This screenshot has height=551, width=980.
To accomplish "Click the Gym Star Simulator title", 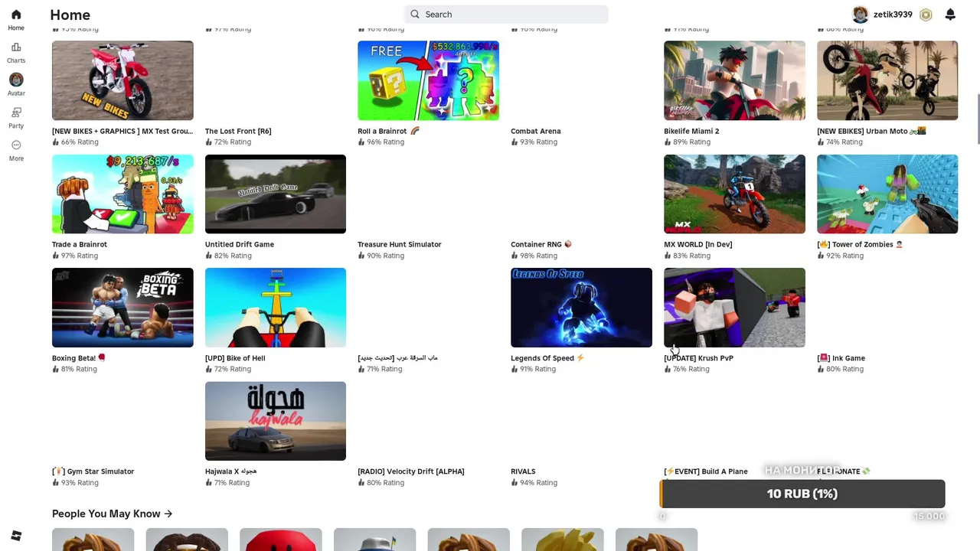I will (x=93, y=471).
